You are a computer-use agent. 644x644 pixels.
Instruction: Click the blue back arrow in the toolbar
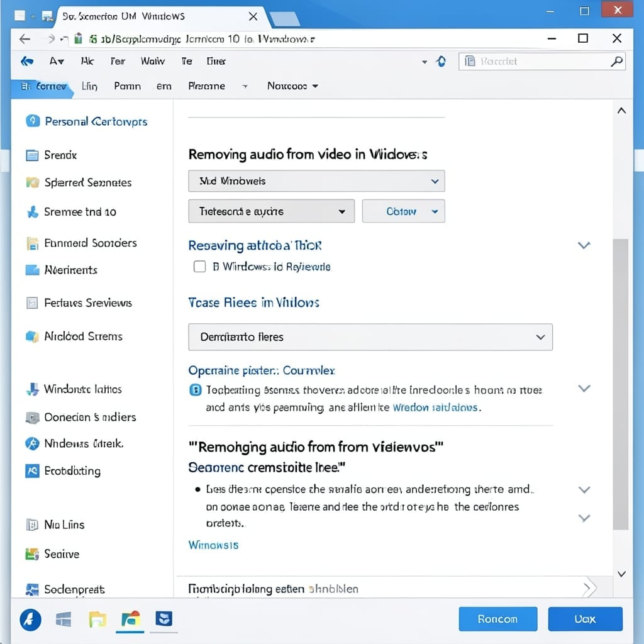point(27,61)
